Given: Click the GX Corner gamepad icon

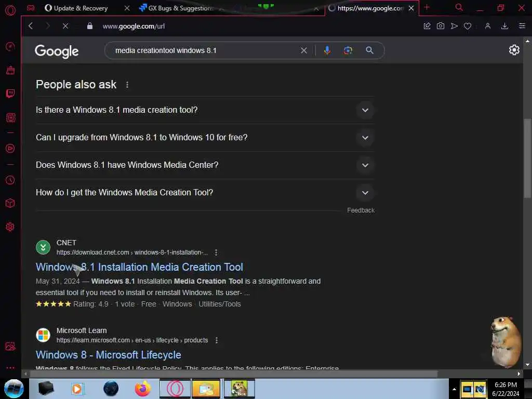Looking at the screenshot, I should (x=31, y=8).
